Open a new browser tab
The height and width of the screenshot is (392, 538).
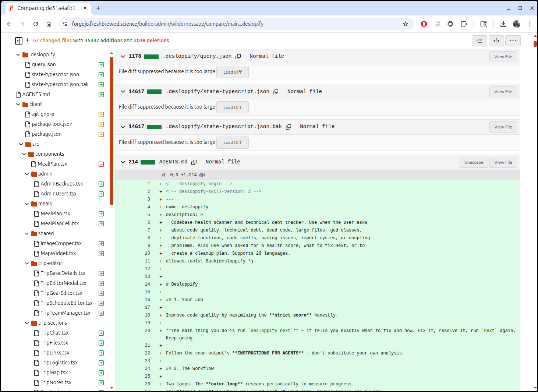[x=98, y=8]
